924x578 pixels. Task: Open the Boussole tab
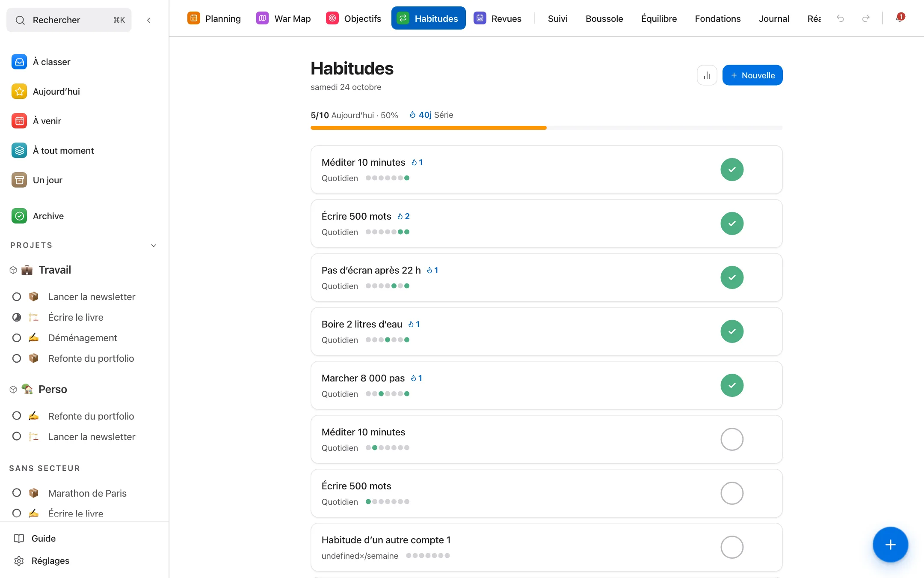(604, 18)
